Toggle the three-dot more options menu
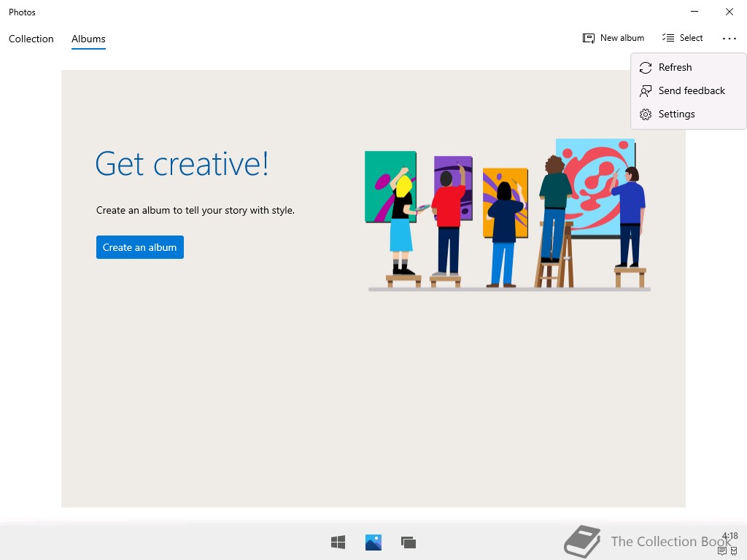 [729, 38]
